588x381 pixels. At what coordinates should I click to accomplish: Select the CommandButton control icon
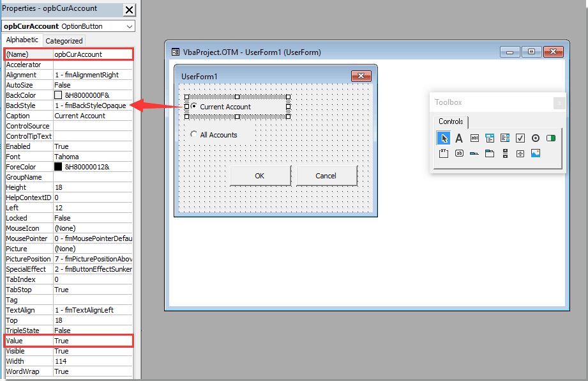pyautogui.click(x=460, y=153)
